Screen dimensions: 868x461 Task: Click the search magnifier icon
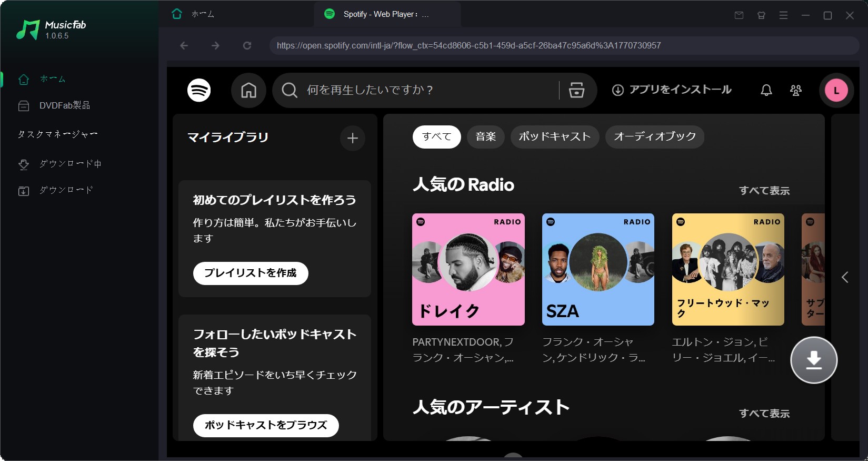[290, 90]
